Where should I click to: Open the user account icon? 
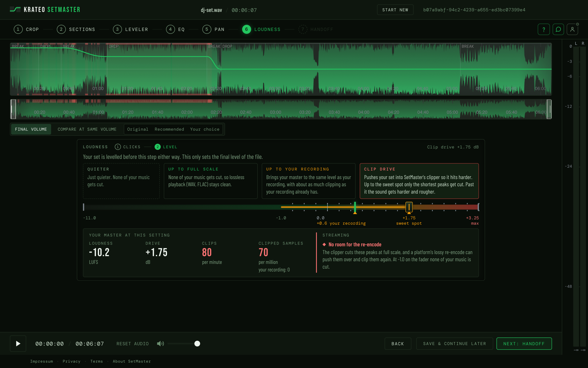tap(572, 29)
